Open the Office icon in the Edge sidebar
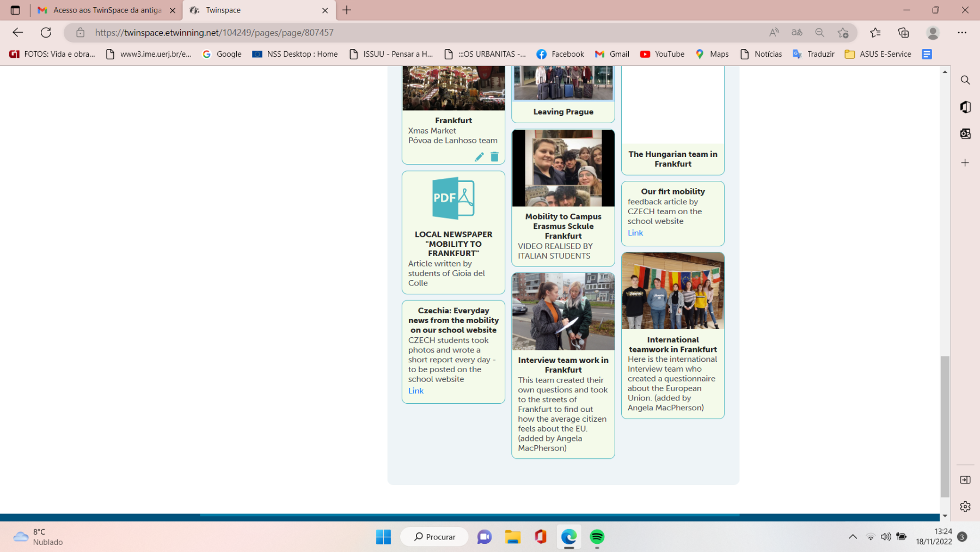 click(965, 107)
